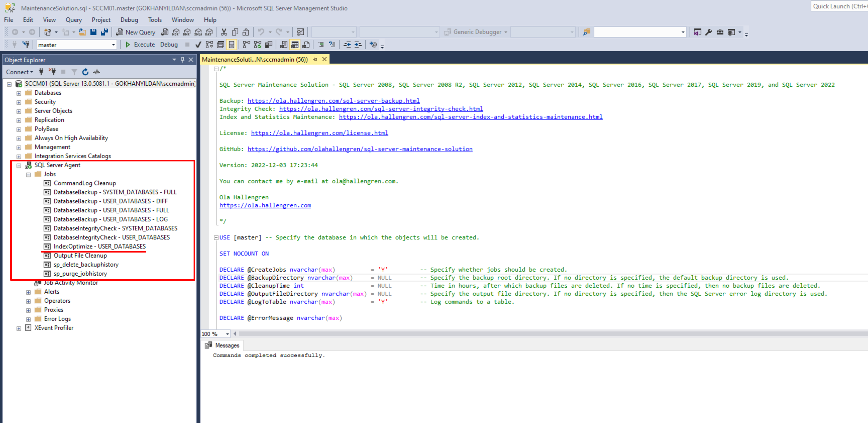Comment out selected lines icon
Viewport: 868px width, 423px height.
pyautogui.click(x=321, y=45)
